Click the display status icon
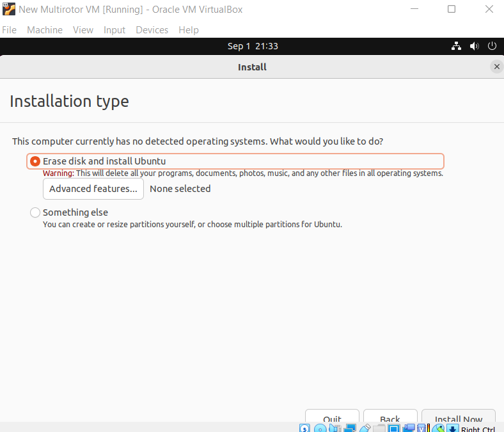The image size is (504, 432). 394,428
